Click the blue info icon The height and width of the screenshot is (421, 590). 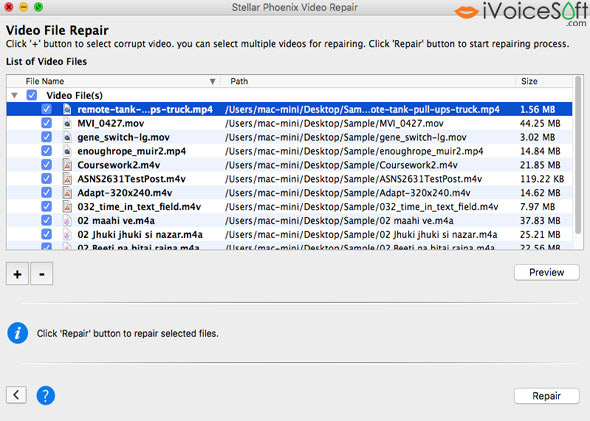click(x=17, y=333)
